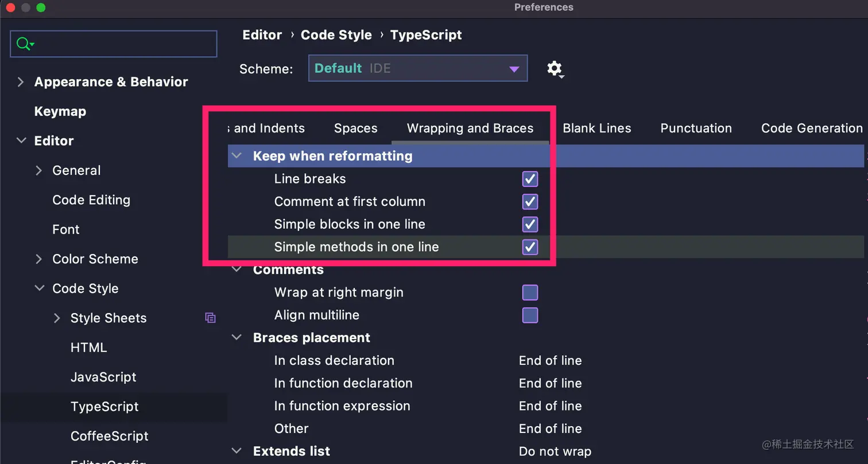Screen dimensions: 868x464
Task: Change In class declaration brace placement
Action: (x=551, y=360)
